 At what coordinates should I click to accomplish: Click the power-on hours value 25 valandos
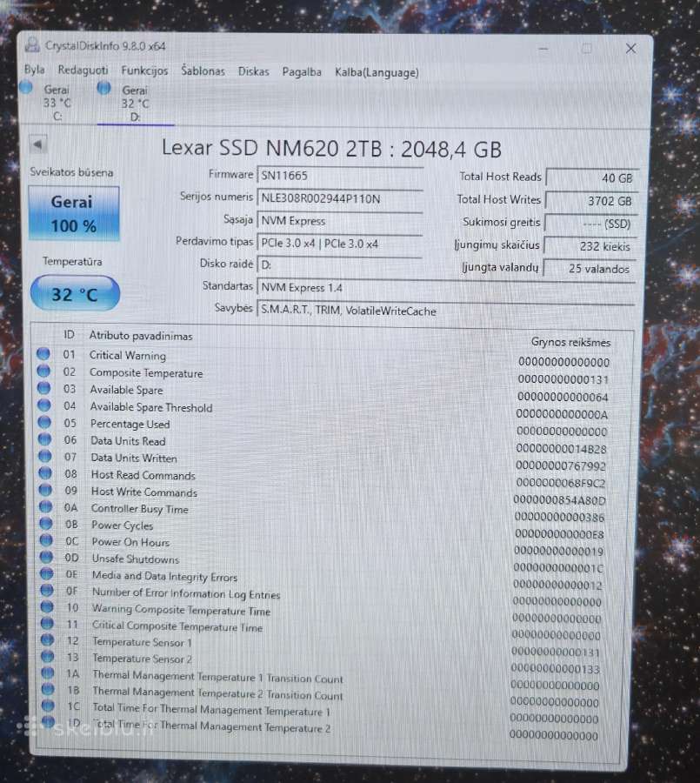tap(590, 268)
